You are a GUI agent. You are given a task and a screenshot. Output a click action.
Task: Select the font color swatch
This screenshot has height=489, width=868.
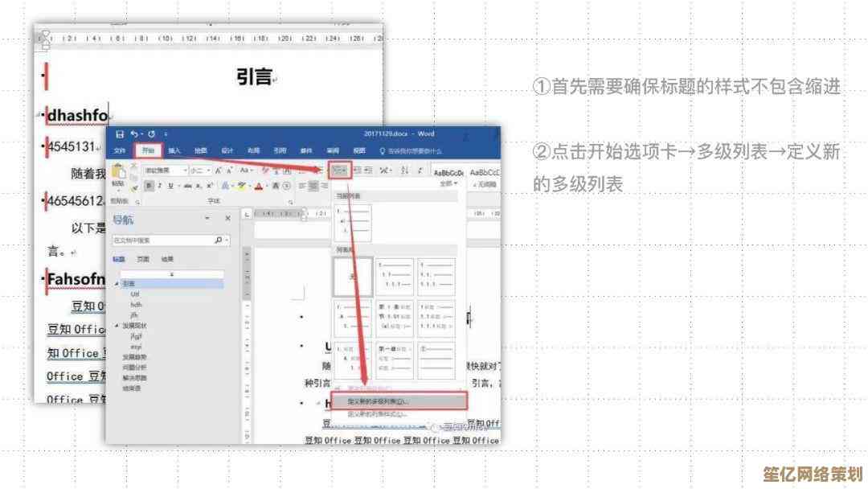pos(258,187)
